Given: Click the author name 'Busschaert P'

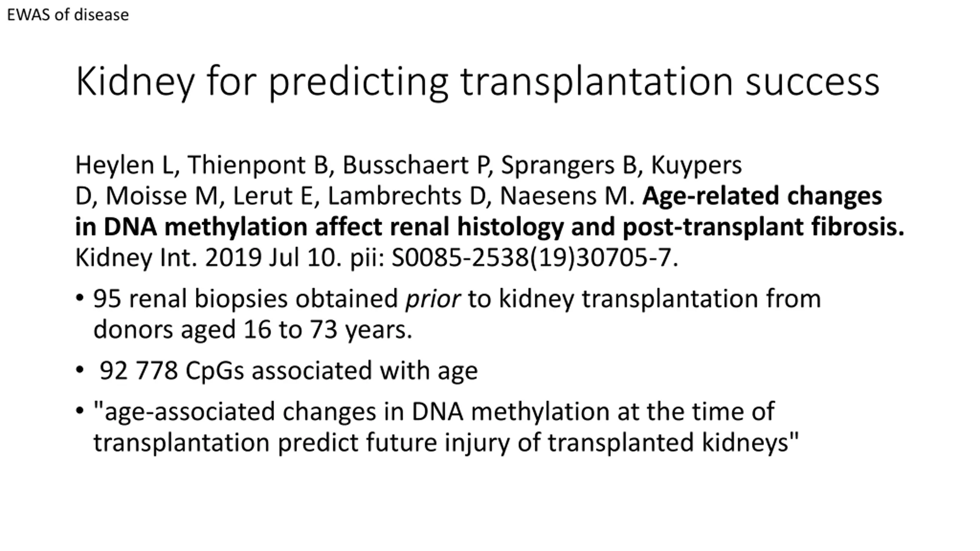Looking at the screenshot, I should [415, 165].
